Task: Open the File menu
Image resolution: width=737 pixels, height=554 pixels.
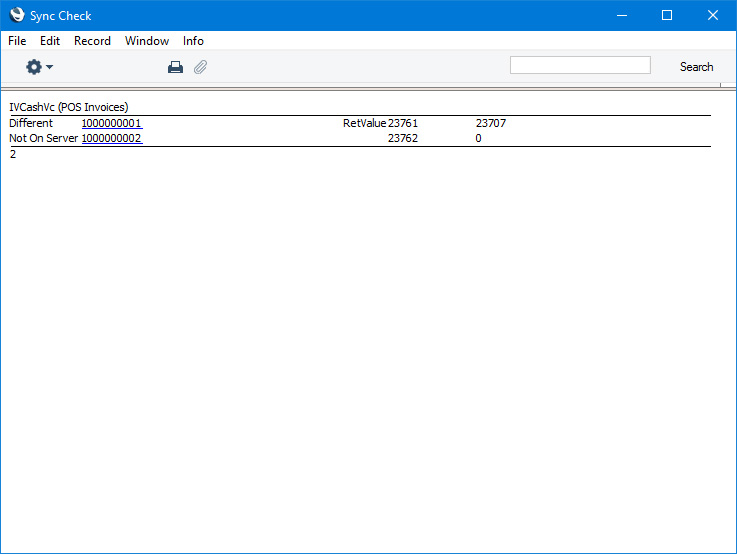Action: coord(17,41)
